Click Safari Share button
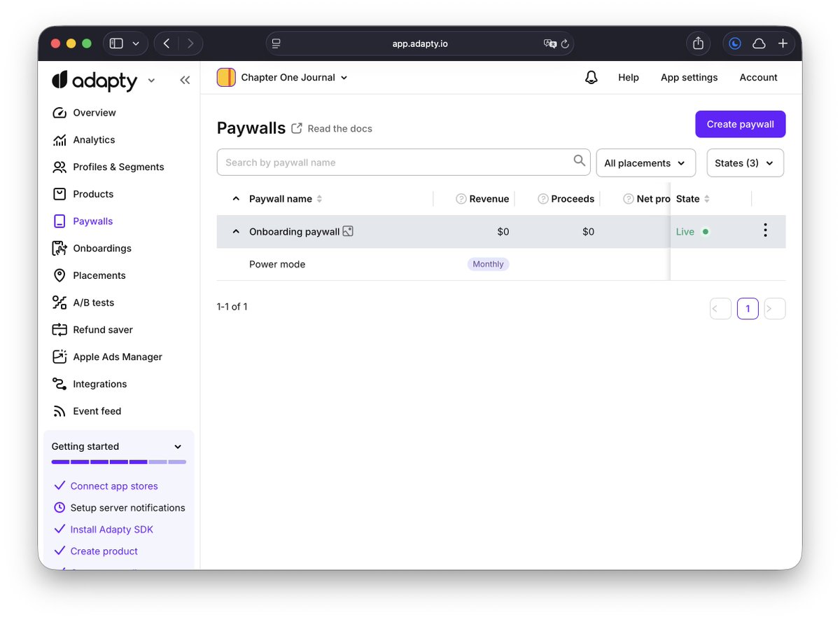The width and height of the screenshot is (840, 620). click(698, 43)
